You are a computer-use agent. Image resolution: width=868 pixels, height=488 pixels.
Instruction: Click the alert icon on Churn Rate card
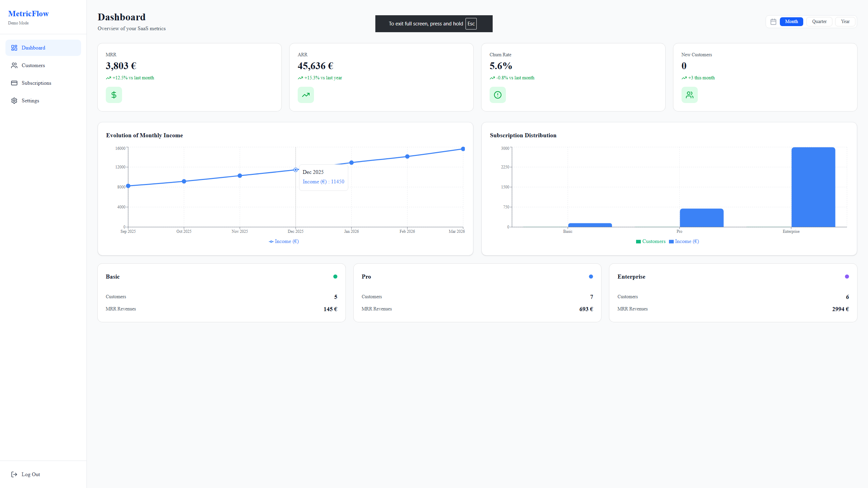pos(497,95)
